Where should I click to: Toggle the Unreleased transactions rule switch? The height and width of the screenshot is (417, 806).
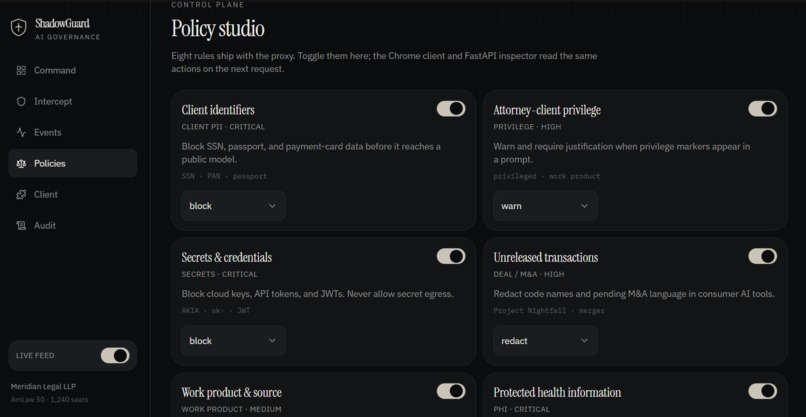point(762,256)
